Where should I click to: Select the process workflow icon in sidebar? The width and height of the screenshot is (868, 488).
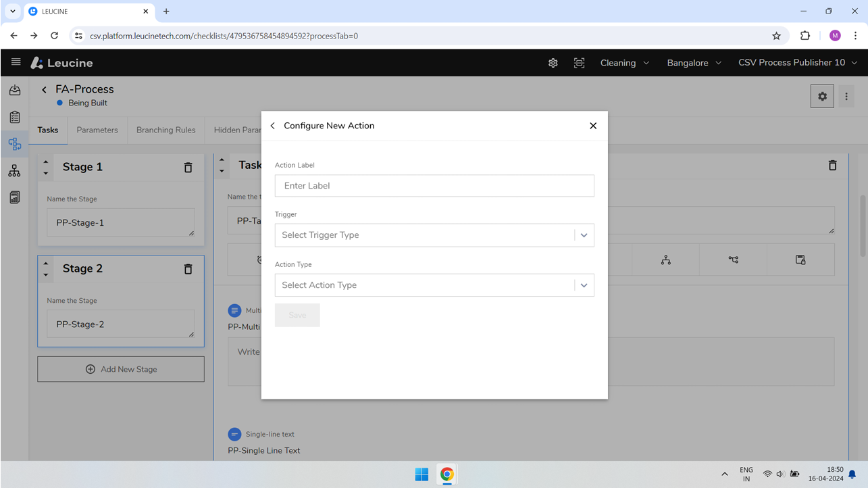(14, 143)
